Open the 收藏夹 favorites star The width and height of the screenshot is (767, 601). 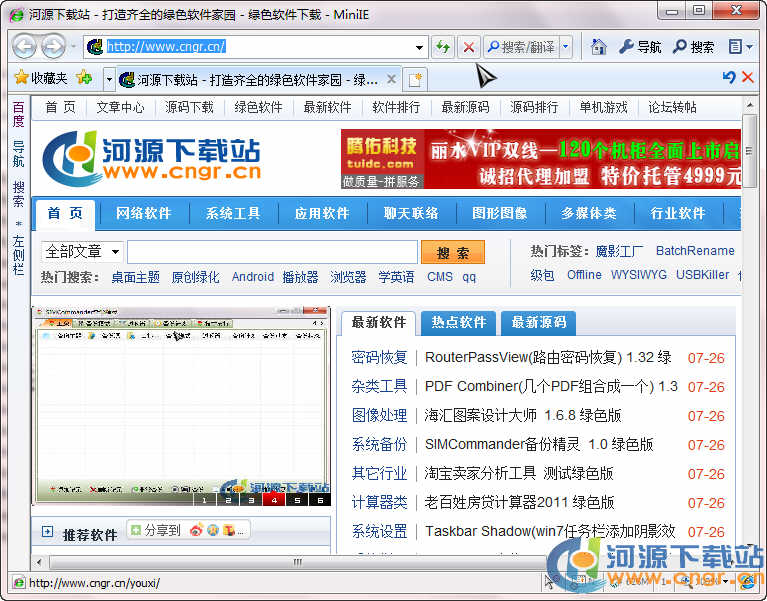(41, 78)
